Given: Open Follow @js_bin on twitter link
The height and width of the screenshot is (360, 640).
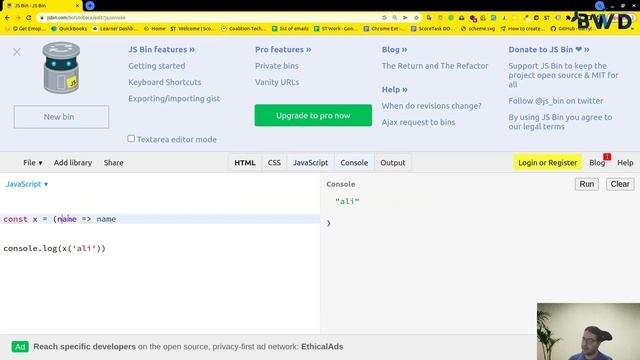Looking at the screenshot, I should pyautogui.click(x=556, y=101).
